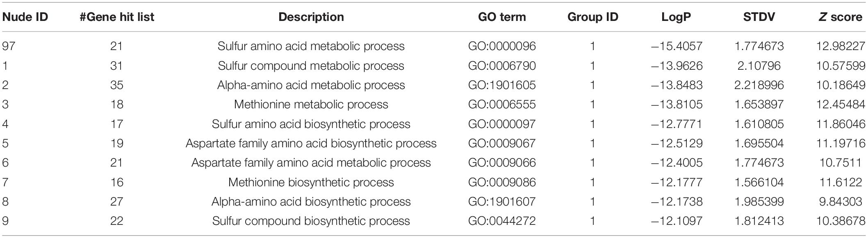The height and width of the screenshot is (238, 868).
Task: Click the STDV column header
Action: tap(759, 17)
